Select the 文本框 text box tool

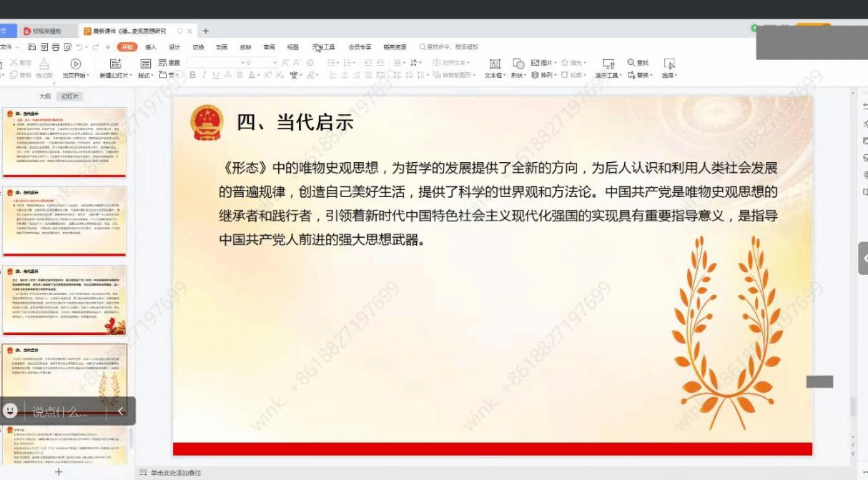click(494, 64)
